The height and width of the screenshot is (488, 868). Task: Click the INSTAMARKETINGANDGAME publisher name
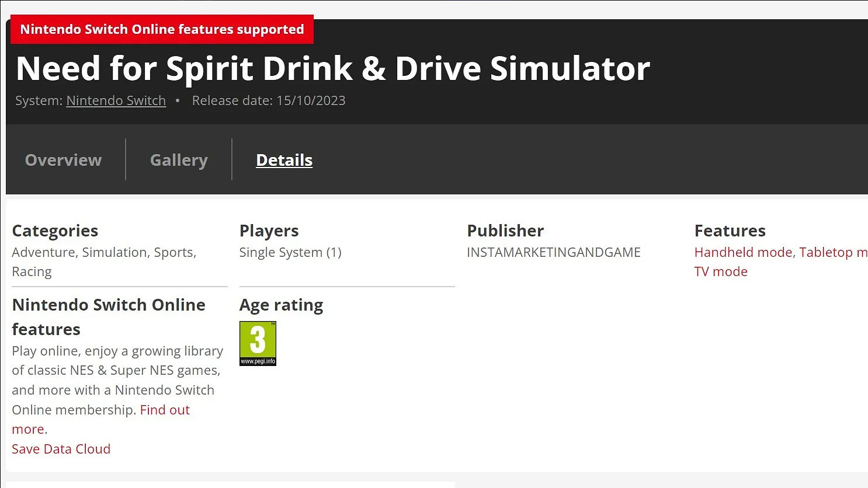click(553, 252)
